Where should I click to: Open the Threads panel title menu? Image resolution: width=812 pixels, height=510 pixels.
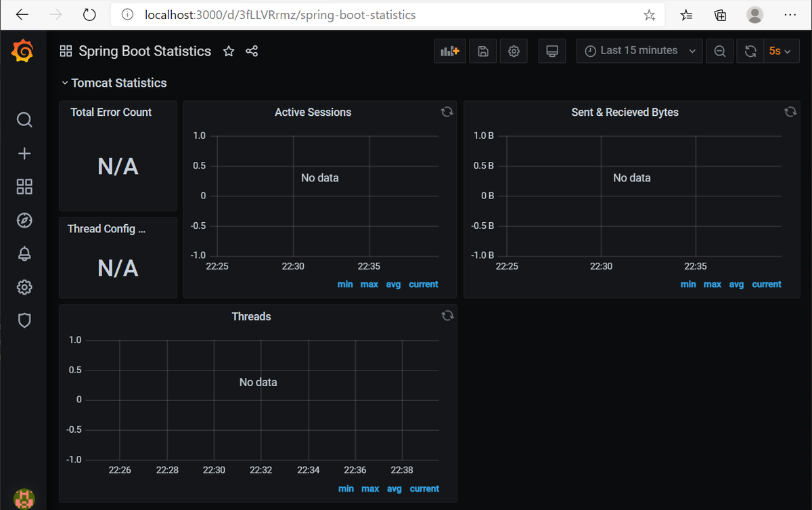[x=251, y=316]
